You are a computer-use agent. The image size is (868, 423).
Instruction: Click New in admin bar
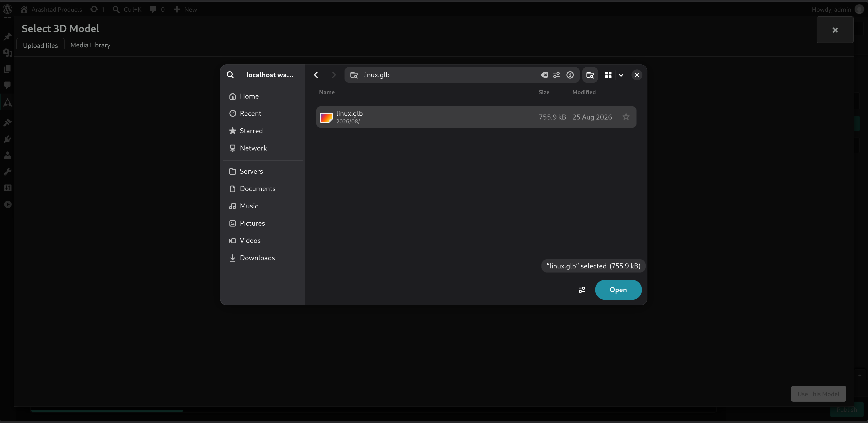click(185, 9)
